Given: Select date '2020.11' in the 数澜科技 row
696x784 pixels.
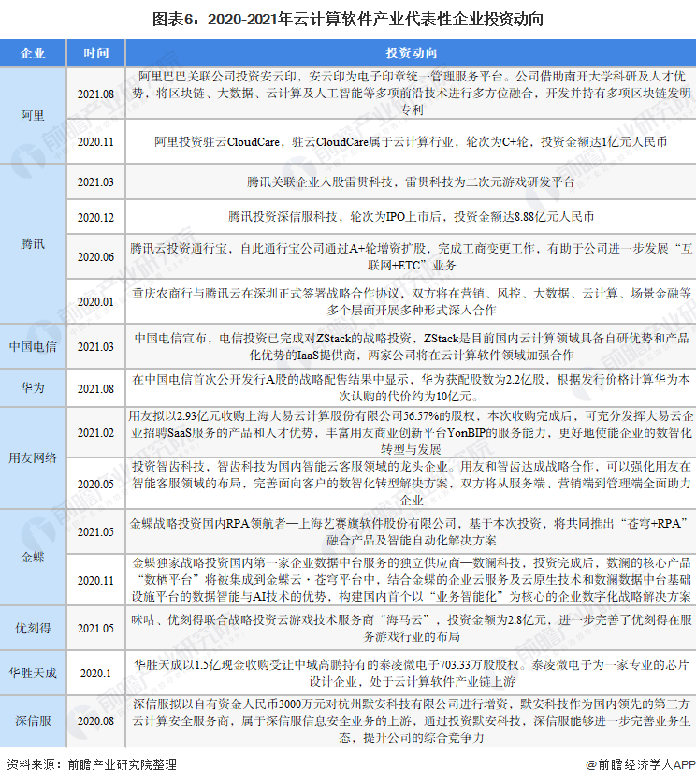Looking at the screenshot, I should pyautogui.click(x=95, y=580).
